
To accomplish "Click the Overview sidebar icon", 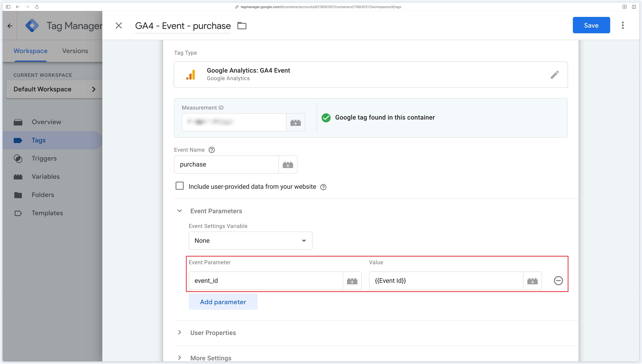I will coord(18,122).
